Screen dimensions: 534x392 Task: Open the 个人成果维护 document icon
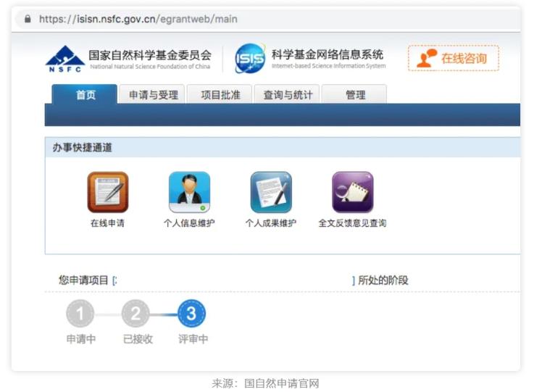point(271,192)
